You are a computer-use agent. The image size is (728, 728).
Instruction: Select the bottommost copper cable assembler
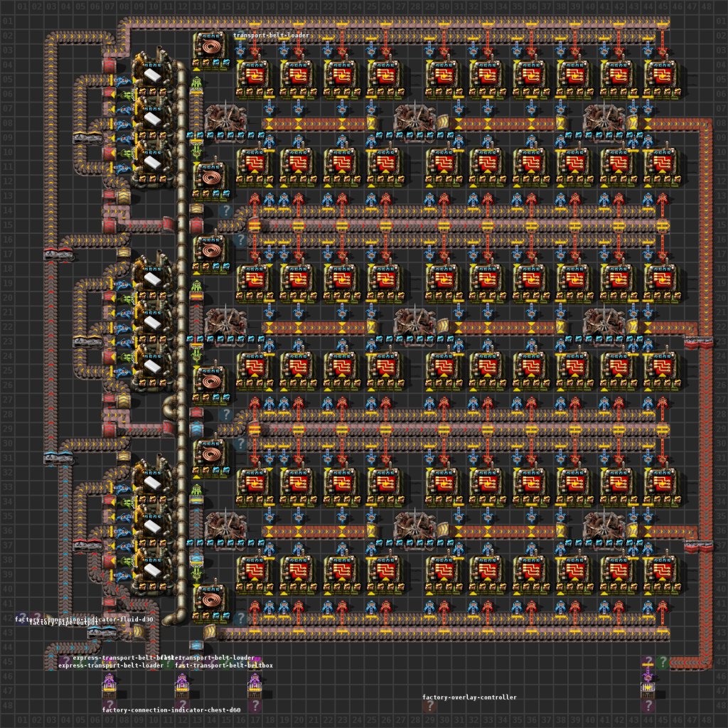211,603
